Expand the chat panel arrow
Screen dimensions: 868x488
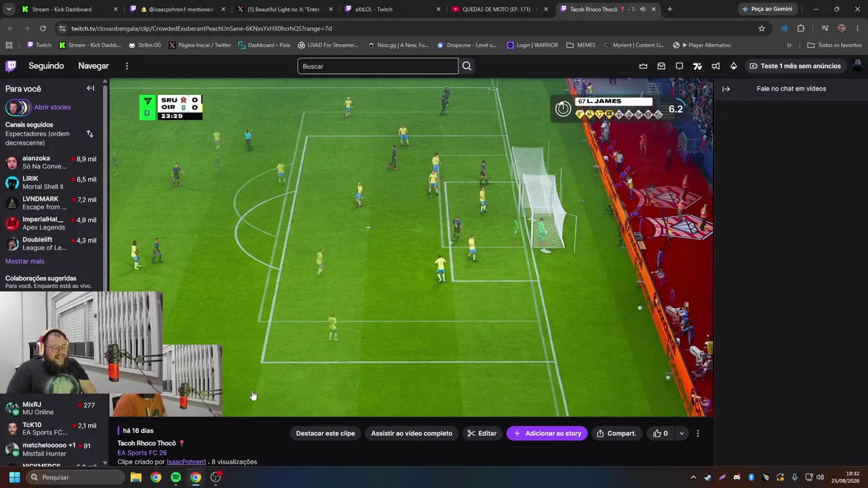click(726, 89)
